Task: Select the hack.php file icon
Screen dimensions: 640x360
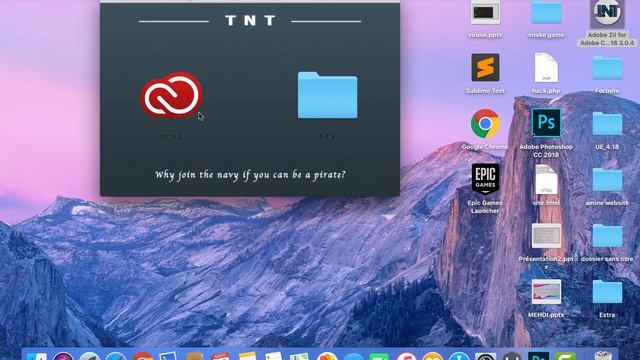Action: [546, 68]
